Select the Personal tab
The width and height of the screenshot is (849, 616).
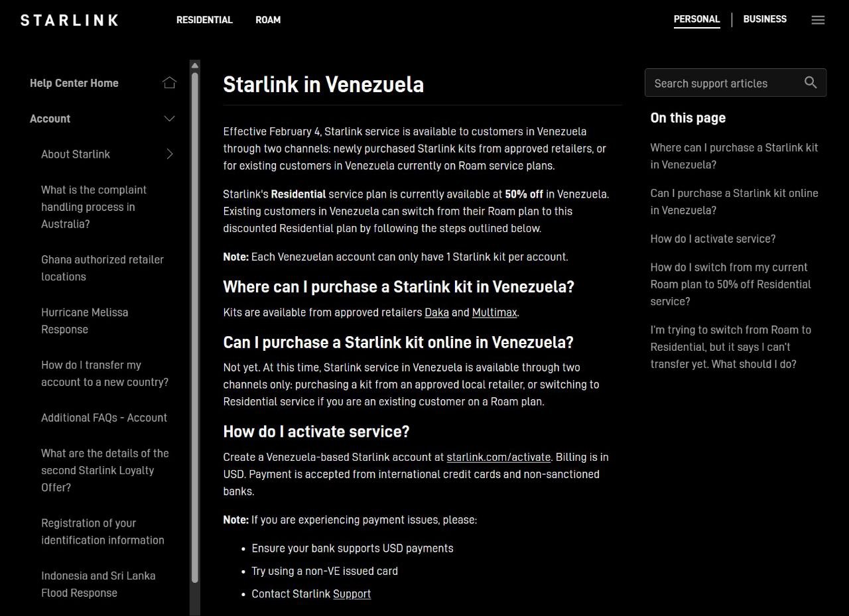coord(696,19)
